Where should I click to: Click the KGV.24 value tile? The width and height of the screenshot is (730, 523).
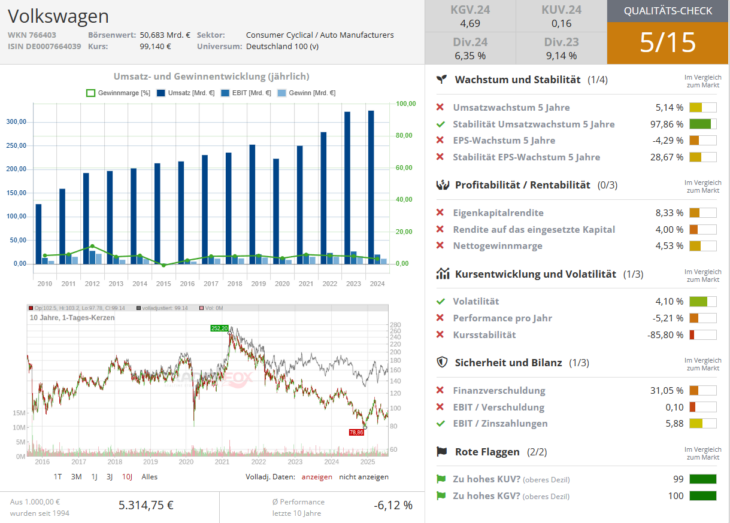[x=470, y=16]
